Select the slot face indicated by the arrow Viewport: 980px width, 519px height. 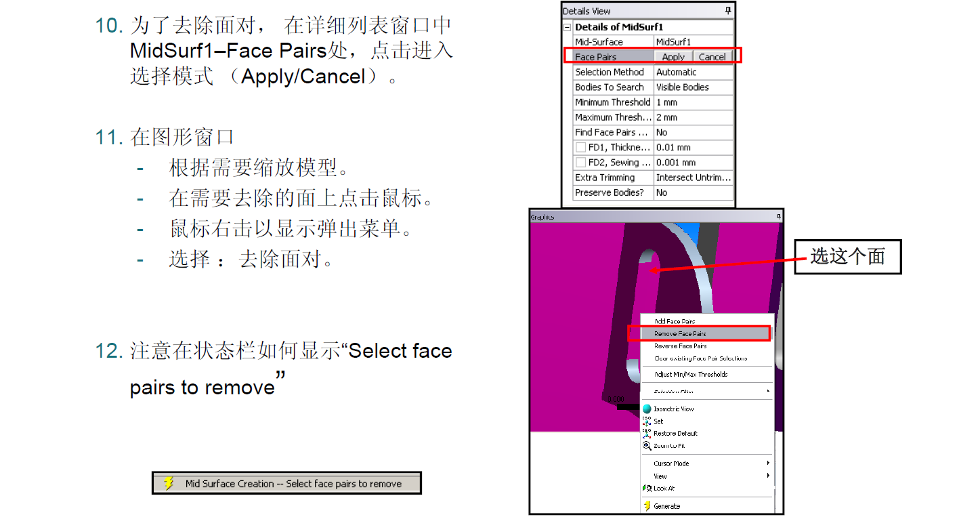pyautogui.click(x=653, y=271)
